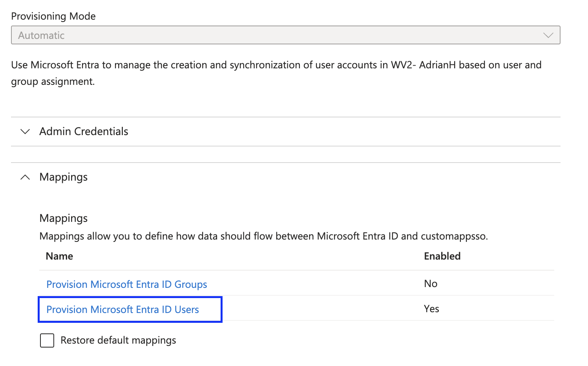Click the 'Restore default mappings' label text

point(118,340)
